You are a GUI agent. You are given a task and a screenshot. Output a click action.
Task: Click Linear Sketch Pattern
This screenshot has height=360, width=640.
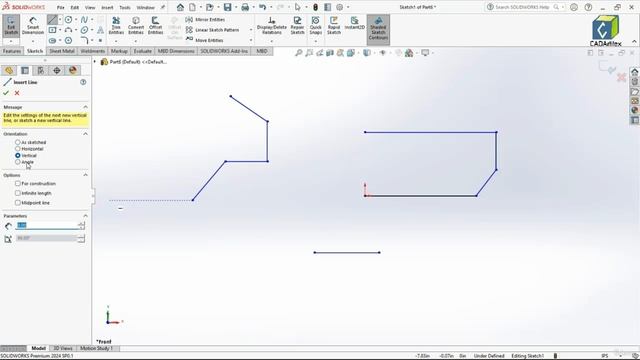point(213,30)
